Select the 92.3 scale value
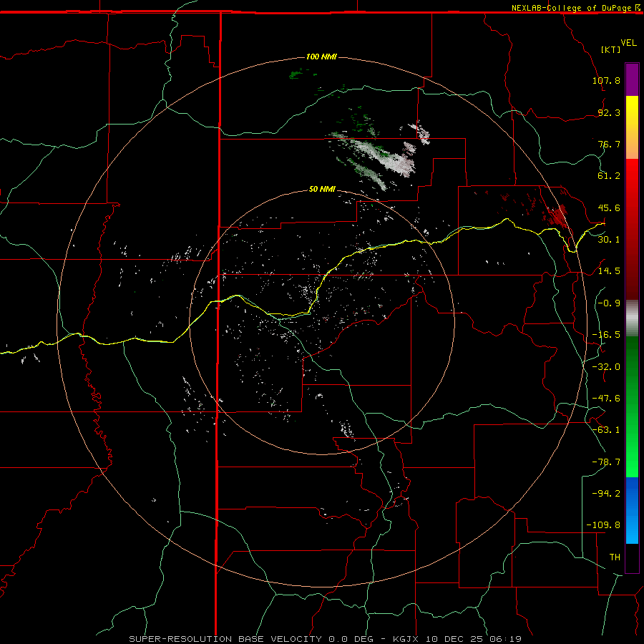 tap(609, 112)
